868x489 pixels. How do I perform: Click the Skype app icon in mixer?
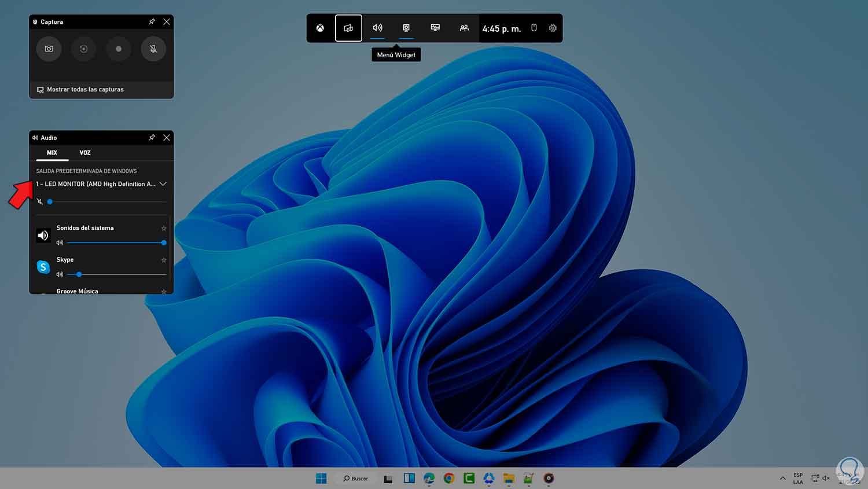click(43, 267)
